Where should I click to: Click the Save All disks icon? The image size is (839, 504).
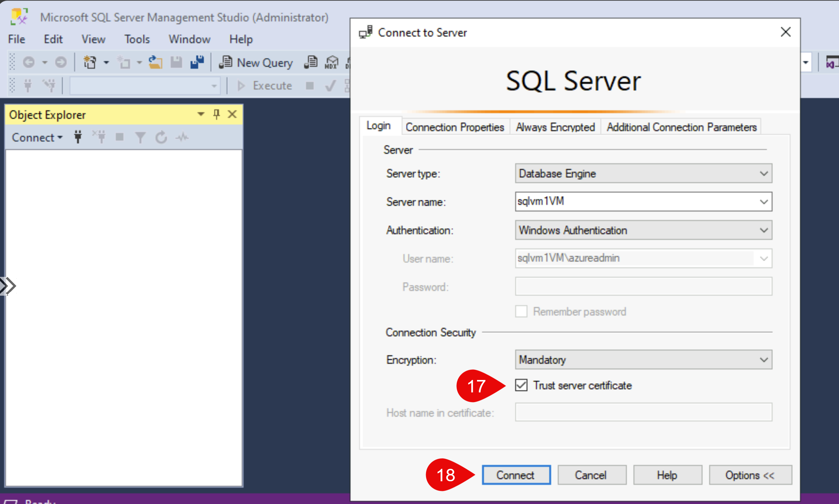click(x=197, y=62)
